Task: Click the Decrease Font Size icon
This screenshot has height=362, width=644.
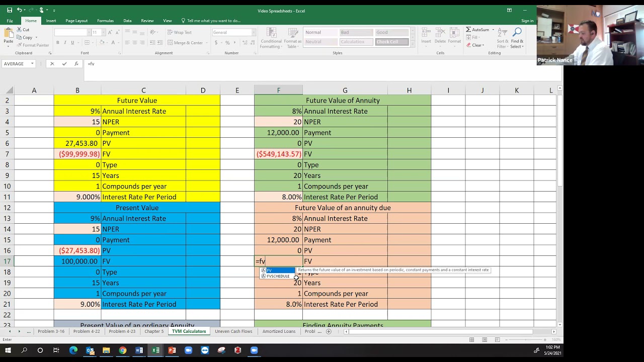Action: [118, 32]
